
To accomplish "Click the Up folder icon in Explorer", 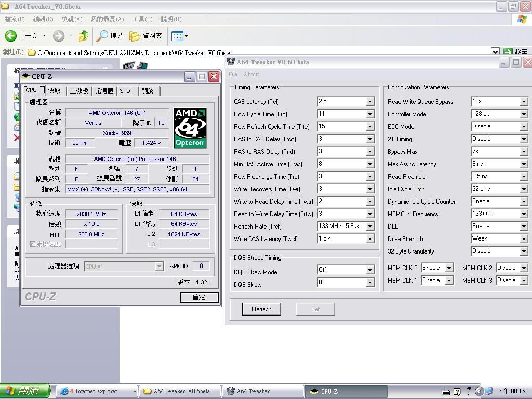I will click(84, 36).
